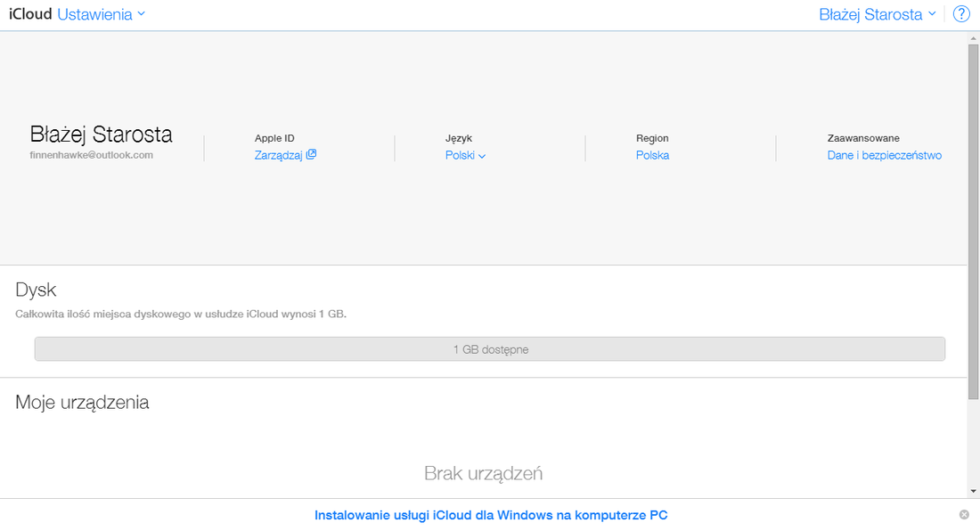The image size is (980, 531).
Task: Dismiss the iCloud for Windows banner
Action: point(964,515)
